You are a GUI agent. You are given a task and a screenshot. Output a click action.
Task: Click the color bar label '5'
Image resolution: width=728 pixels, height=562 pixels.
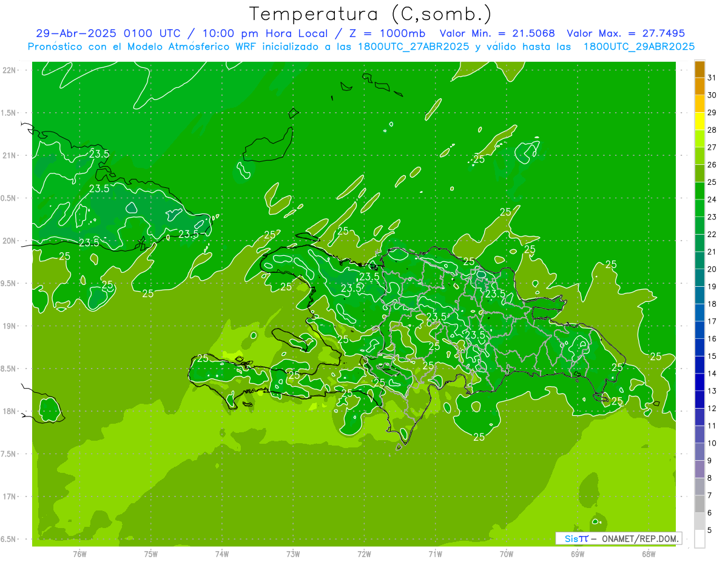pyautogui.click(x=710, y=530)
